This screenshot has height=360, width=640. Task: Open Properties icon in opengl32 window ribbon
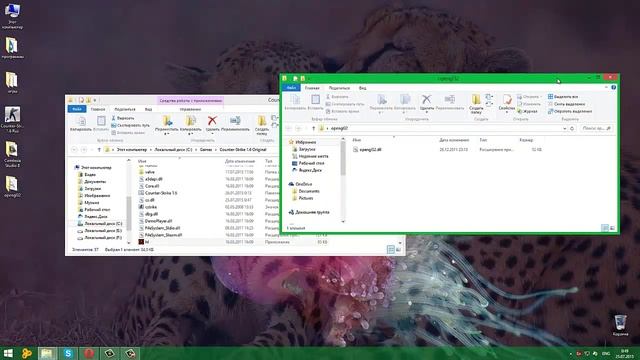click(507, 100)
